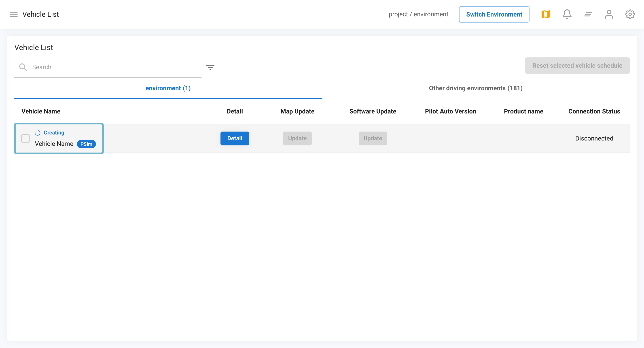644x348 pixels.
Task: Click the Switch Environment button
Action: pyautogui.click(x=494, y=15)
